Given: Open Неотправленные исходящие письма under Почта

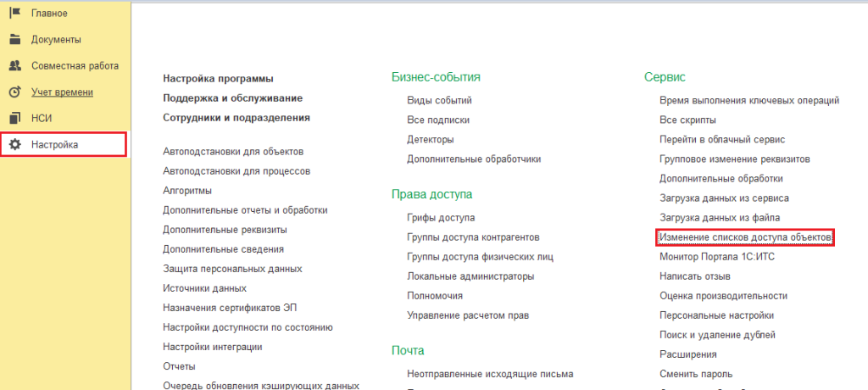Looking at the screenshot, I should (490, 374).
